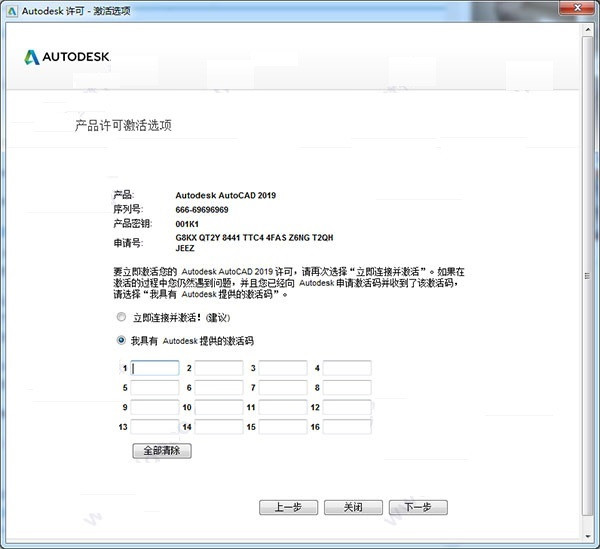This screenshot has height=549, width=600.
Task: Focus activation code field 8
Action: coord(347,388)
